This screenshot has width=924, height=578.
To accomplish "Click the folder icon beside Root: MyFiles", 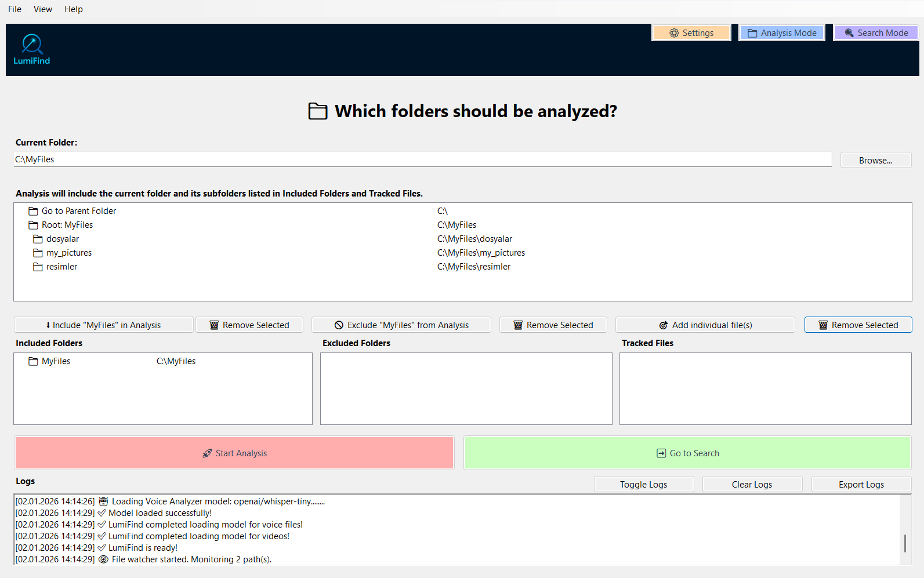I will point(34,225).
